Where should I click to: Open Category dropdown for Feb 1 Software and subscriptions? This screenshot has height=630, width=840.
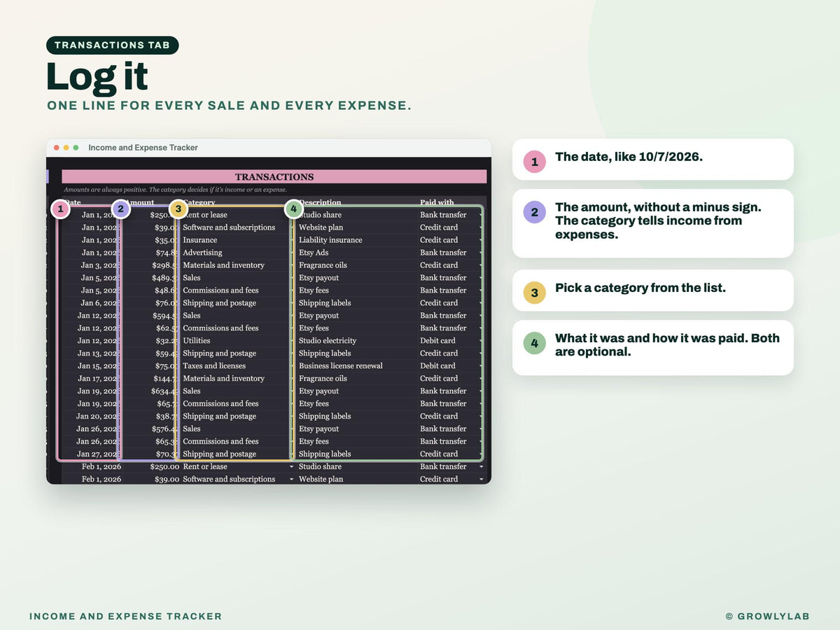pos(291,479)
